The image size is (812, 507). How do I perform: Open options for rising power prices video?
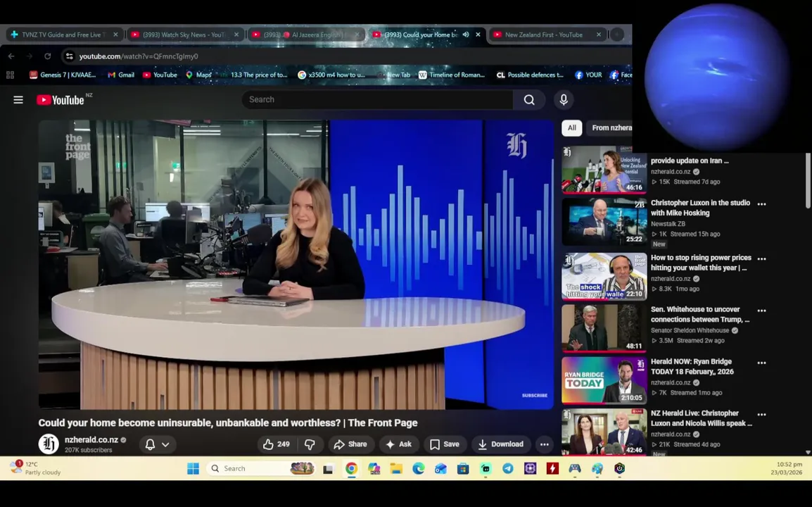761,258
